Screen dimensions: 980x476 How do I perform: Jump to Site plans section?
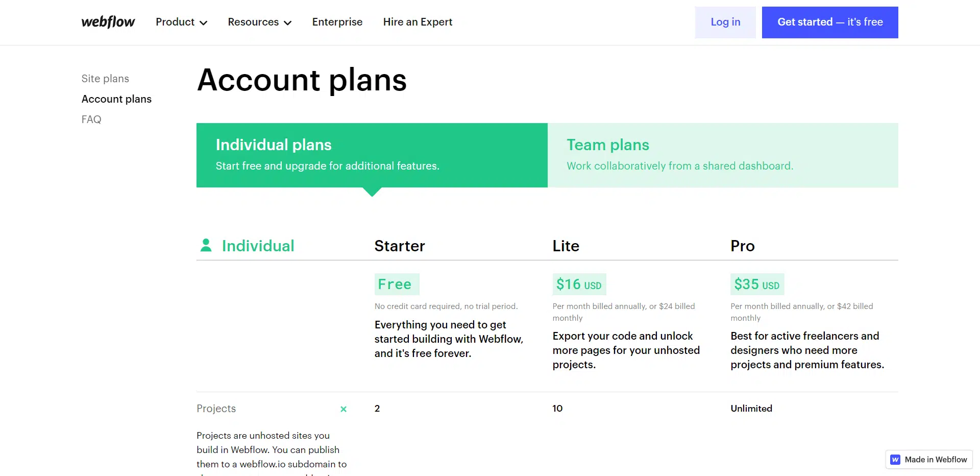pos(105,79)
